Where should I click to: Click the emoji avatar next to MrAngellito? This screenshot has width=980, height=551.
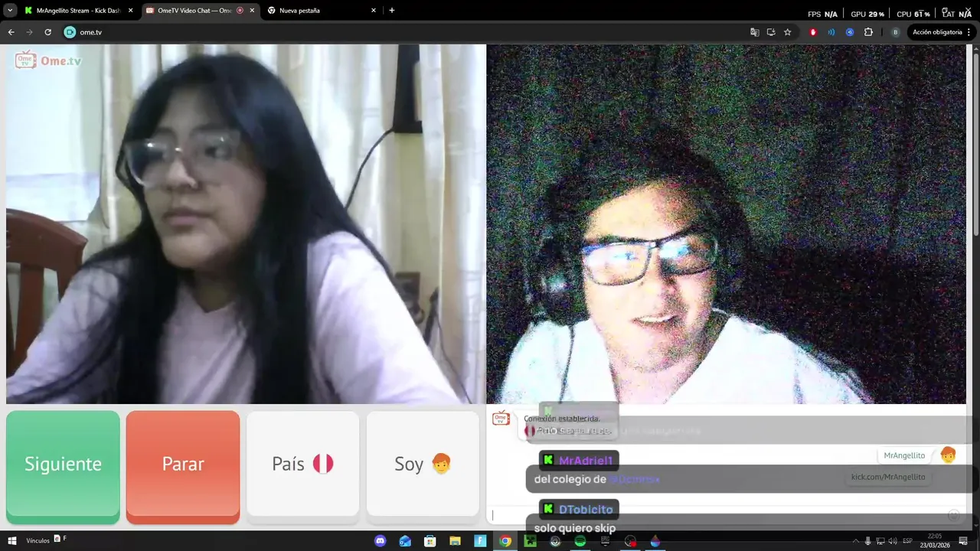948,455
